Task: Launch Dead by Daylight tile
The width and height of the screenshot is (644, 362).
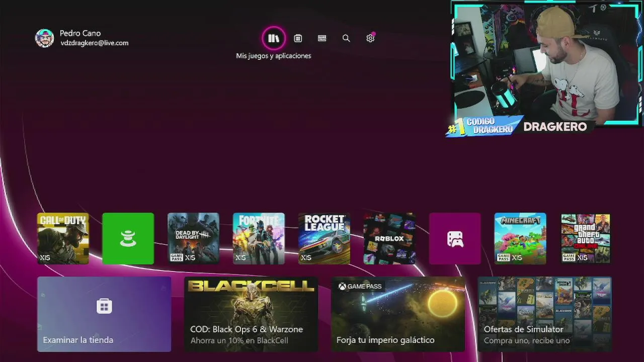Action: pos(193,238)
